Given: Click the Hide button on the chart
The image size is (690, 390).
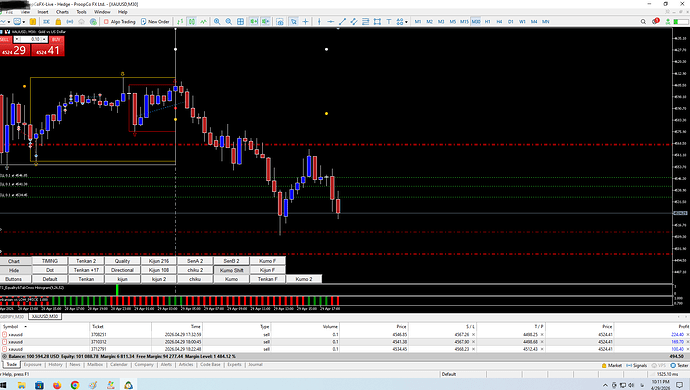Looking at the screenshot, I should click(x=14, y=270).
